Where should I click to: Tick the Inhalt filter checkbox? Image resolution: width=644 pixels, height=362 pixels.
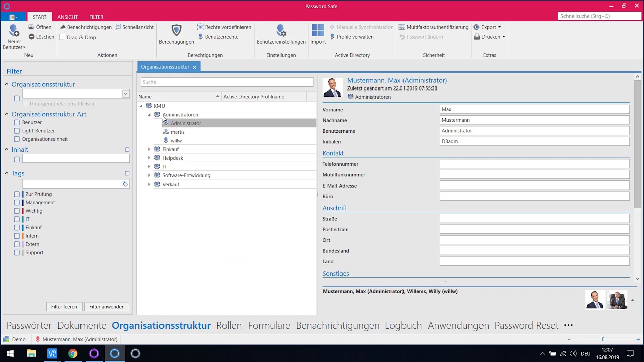(17, 159)
